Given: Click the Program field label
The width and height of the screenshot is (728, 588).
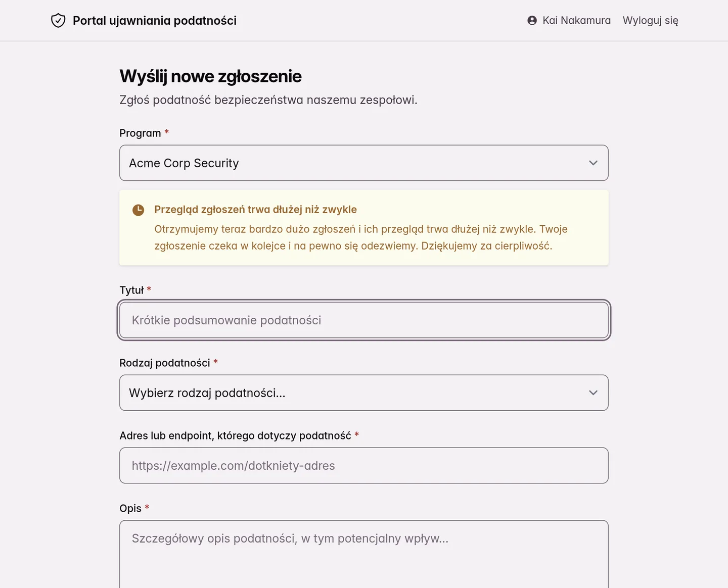Looking at the screenshot, I should tap(140, 133).
